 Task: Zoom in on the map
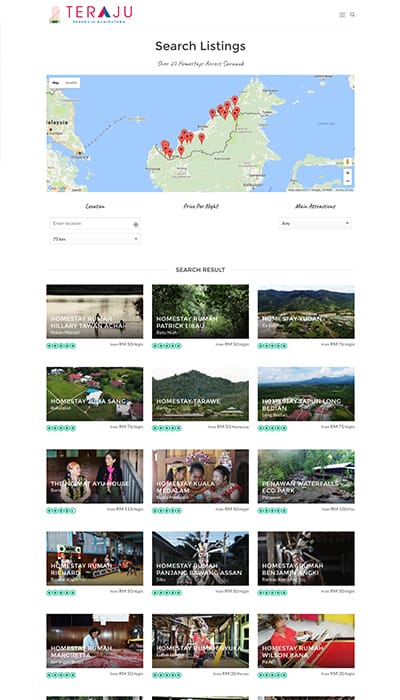[x=348, y=173]
